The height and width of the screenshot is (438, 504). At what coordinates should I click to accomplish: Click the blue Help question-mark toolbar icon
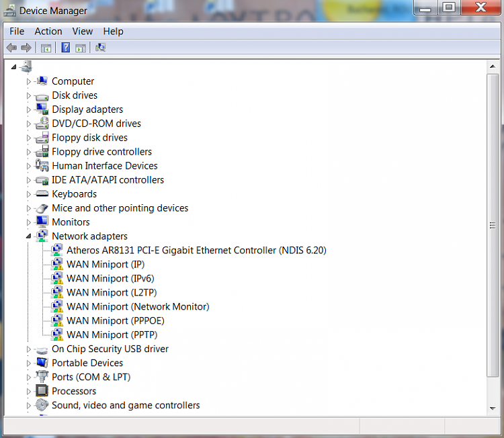[66, 48]
